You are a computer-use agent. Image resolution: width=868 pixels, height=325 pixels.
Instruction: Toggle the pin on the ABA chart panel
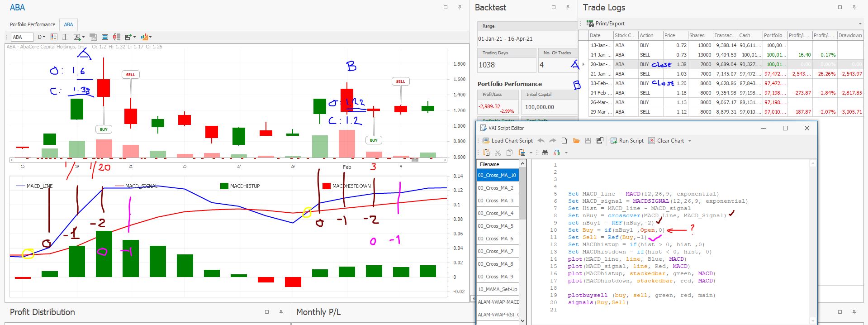click(x=460, y=7)
